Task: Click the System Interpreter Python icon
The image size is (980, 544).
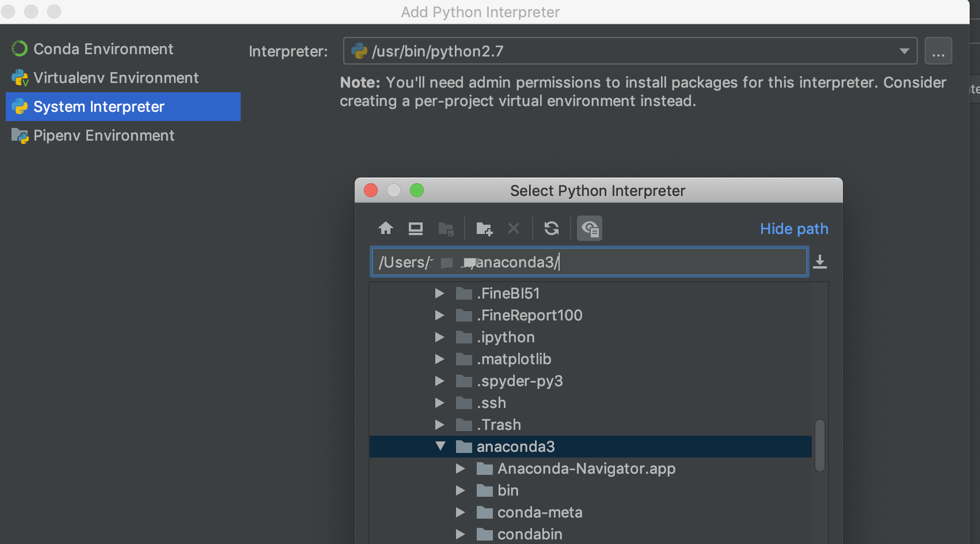Action: (20, 107)
